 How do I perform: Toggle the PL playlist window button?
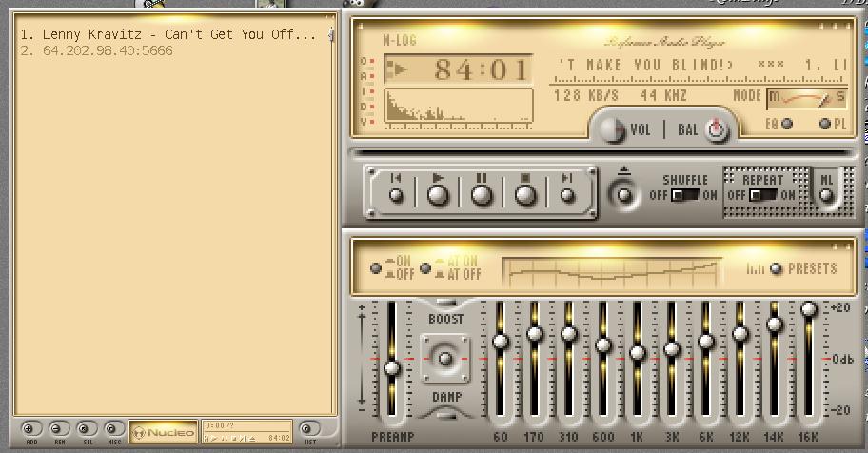click(x=825, y=124)
